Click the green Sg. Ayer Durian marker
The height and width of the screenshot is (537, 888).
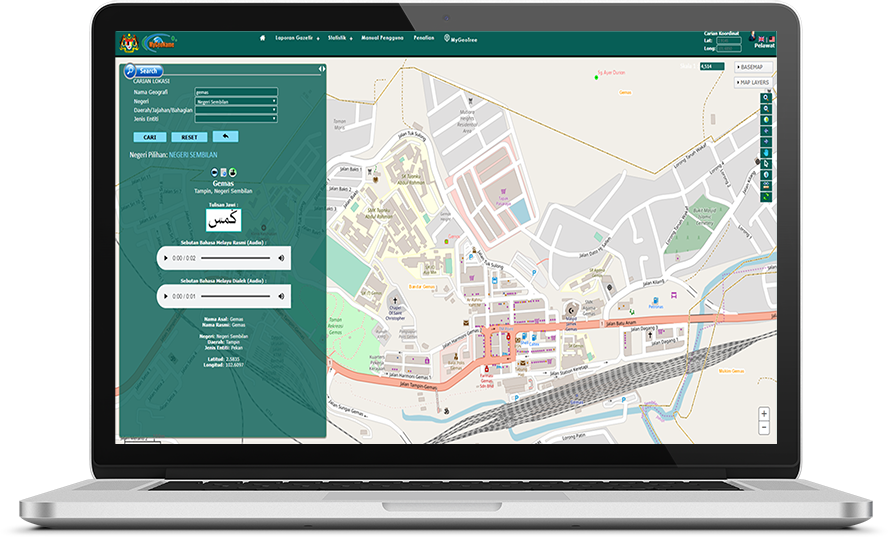(596, 78)
